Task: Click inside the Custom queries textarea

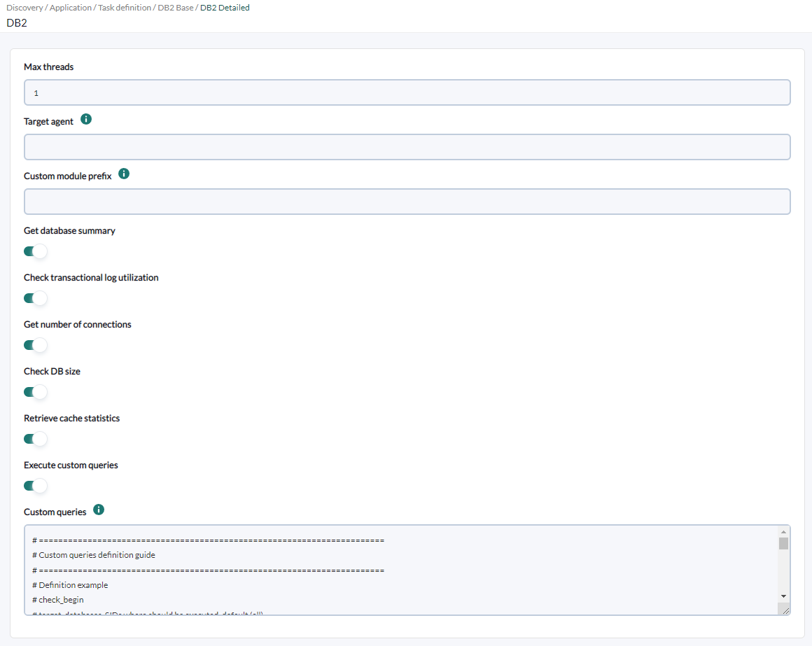Action: [x=407, y=570]
